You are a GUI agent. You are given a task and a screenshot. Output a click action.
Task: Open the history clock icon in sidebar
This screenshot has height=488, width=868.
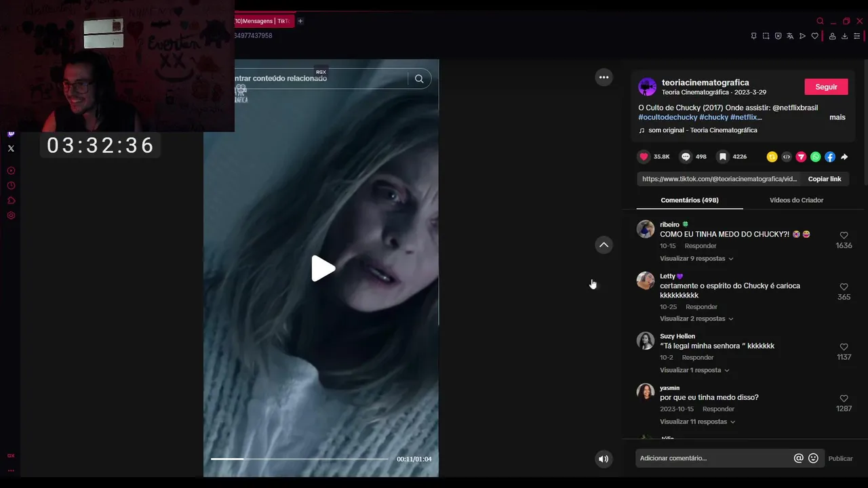(x=11, y=186)
